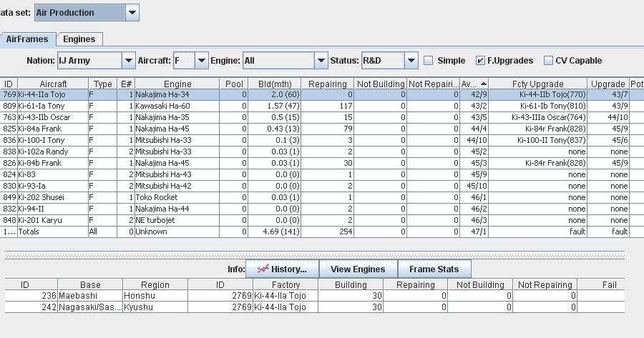The width and height of the screenshot is (644, 338).
Task: Sort table by Repairing column header
Action: [327, 84]
